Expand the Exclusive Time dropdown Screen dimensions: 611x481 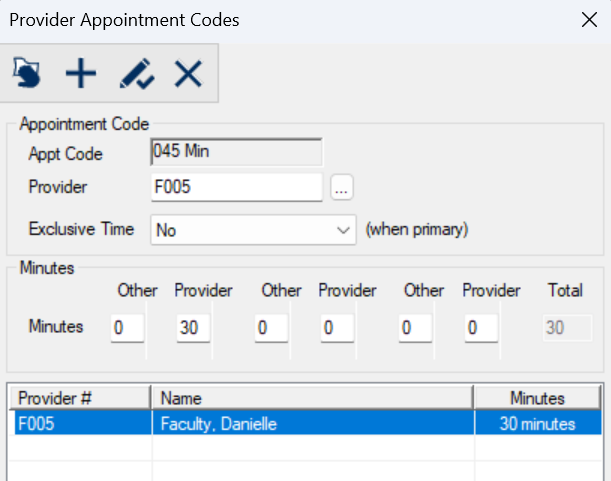(x=342, y=230)
